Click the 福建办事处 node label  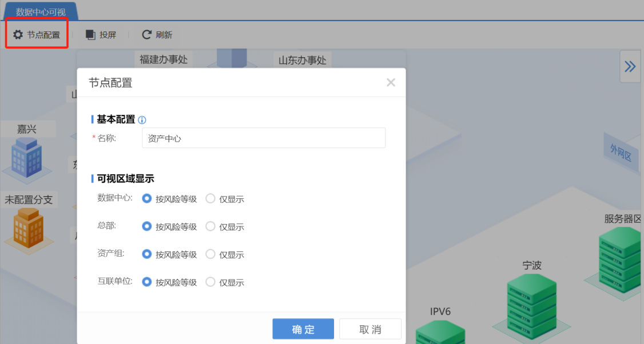[164, 59]
